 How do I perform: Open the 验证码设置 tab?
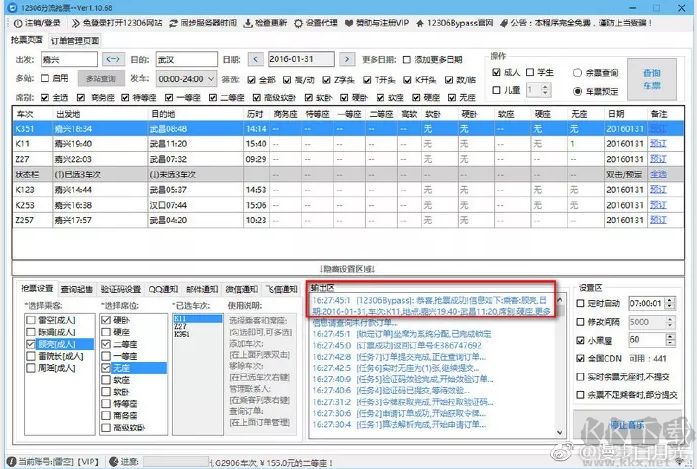[120, 289]
